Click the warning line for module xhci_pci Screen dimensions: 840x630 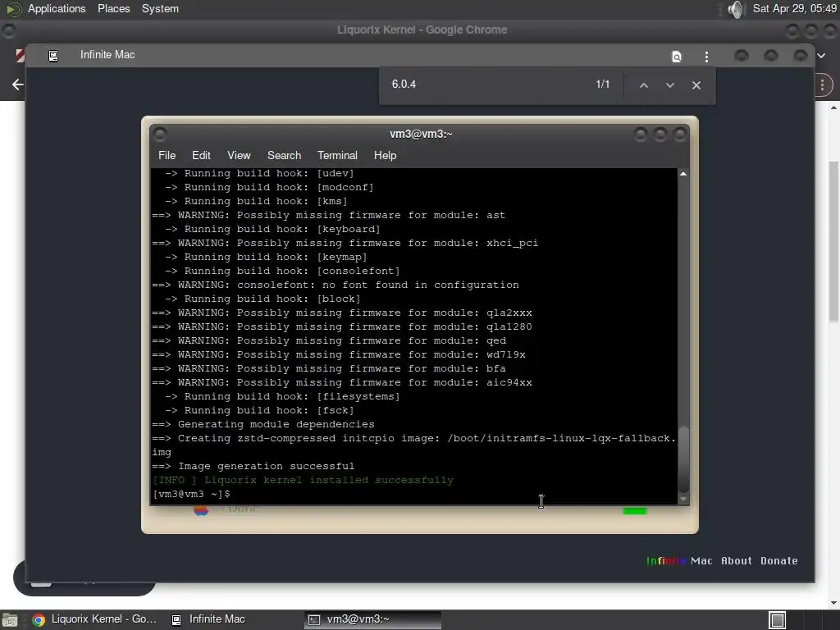[x=345, y=243]
